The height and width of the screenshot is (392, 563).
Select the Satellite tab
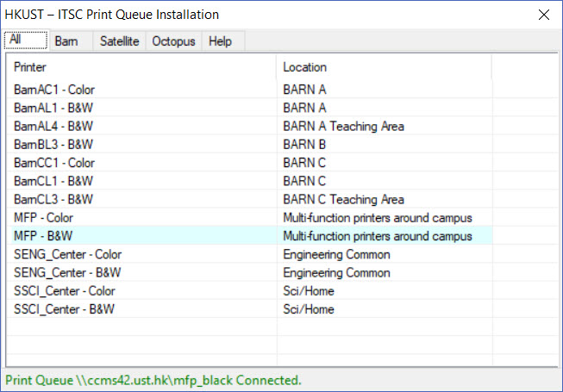[x=119, y=41]
